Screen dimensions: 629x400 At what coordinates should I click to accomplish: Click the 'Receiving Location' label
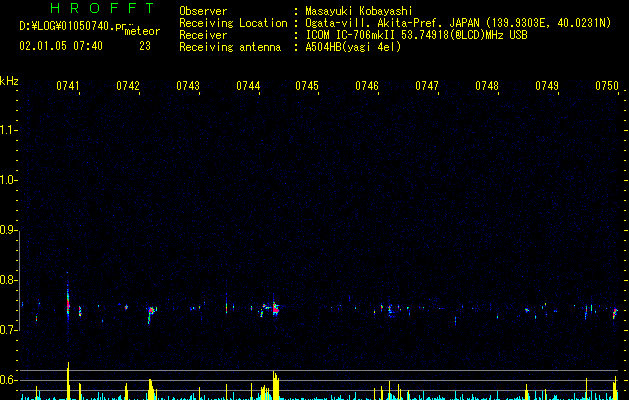point(233,23)
